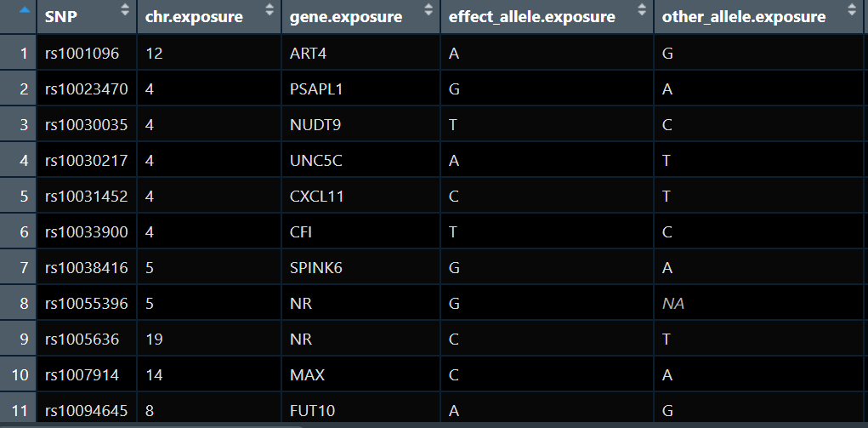This screenshot has width=868, height=428.
Task: Click the horizontal scrollbar at bottom
Action: (150, 425)
